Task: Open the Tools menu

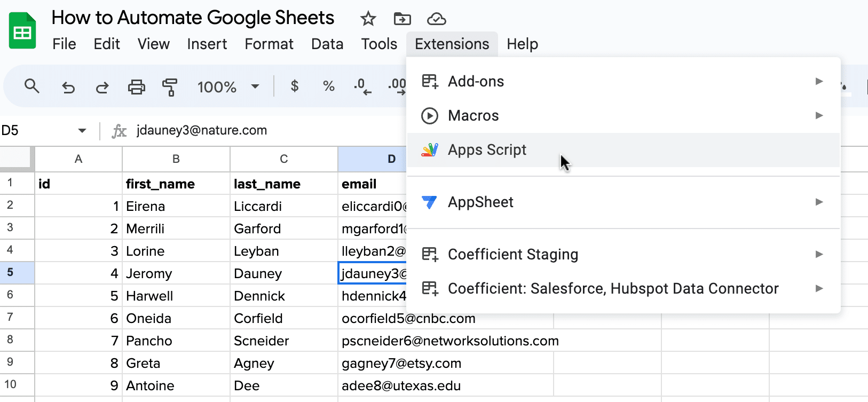Action: 379,44
